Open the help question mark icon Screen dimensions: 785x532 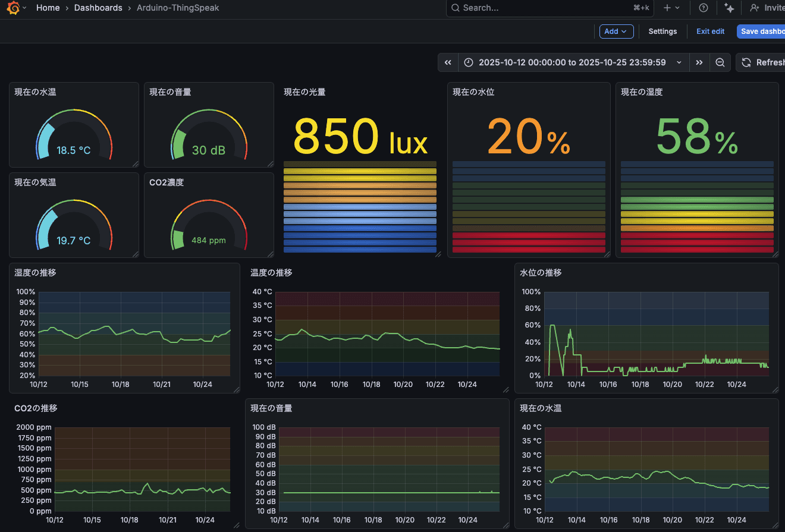click(704, 8)
